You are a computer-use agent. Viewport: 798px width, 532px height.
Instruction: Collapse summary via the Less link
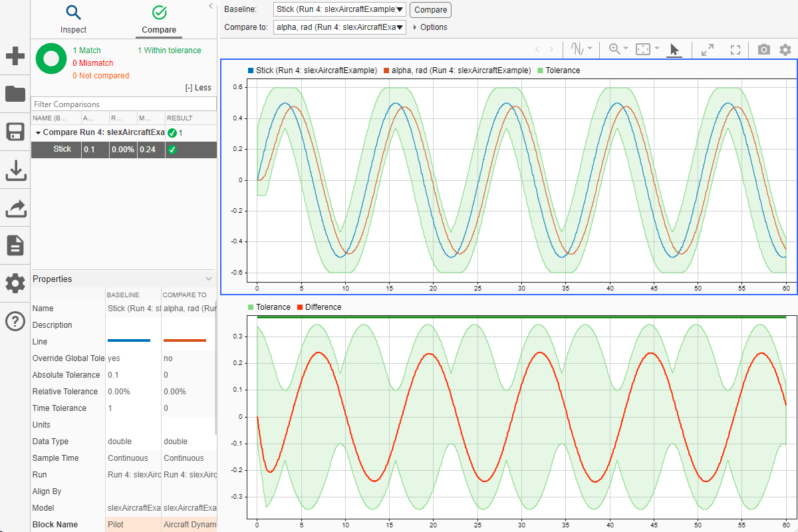[x=198, y=87]
